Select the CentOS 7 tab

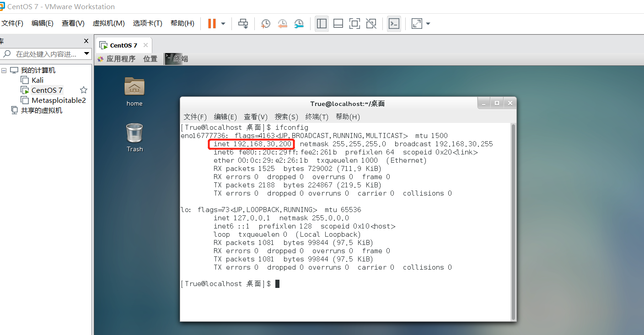click(123, 45)
